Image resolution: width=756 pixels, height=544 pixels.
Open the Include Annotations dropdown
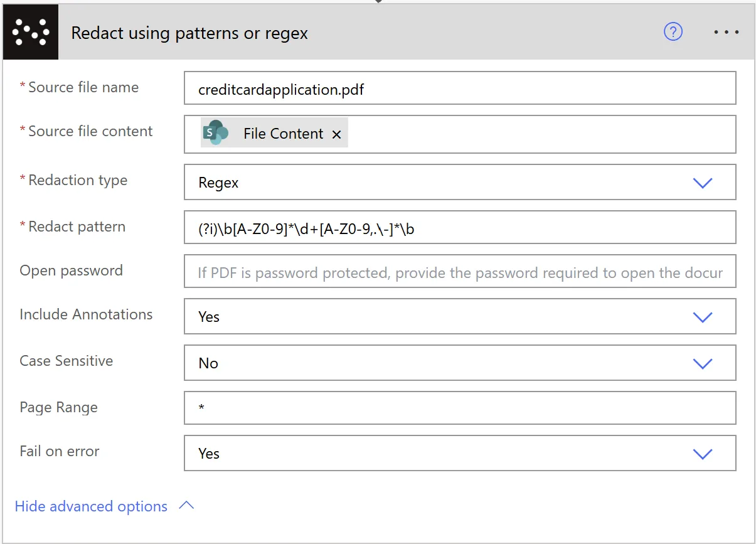click(x=460, y=317)
